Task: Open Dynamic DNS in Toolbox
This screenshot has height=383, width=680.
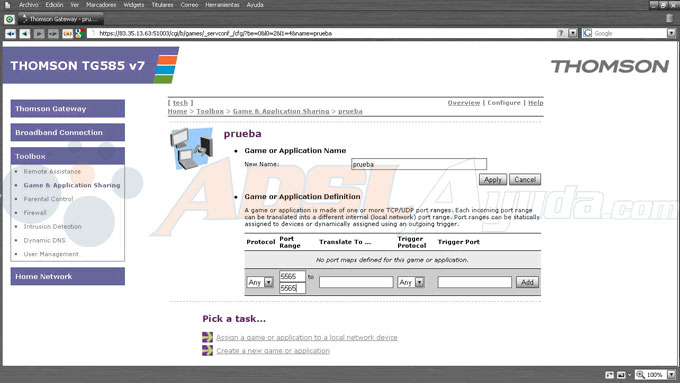Action: (x=44, y=240)
